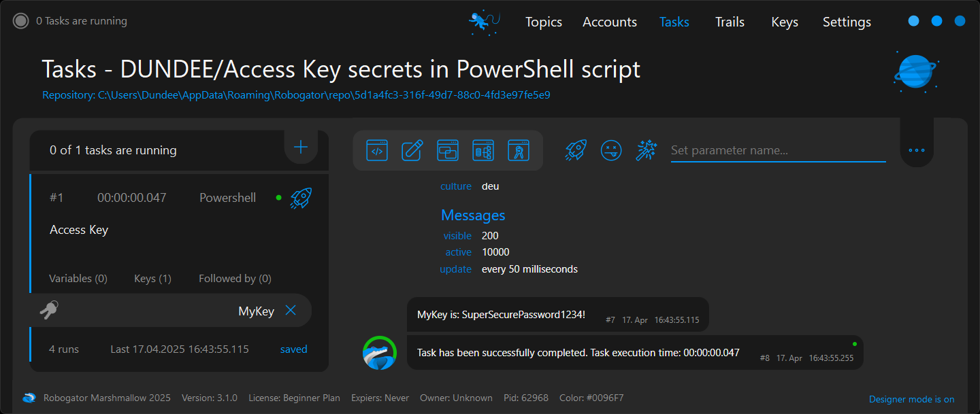
Task: Remove MyKey with the X button
Action: click(x=291, y=311)
